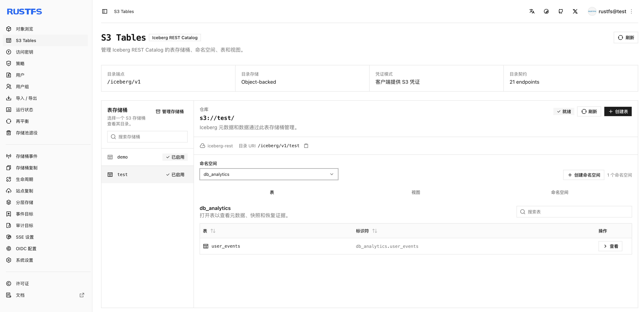Select S3 Tables in the sidebar
This screenshot has width=644, height=312.
point(45,40)
